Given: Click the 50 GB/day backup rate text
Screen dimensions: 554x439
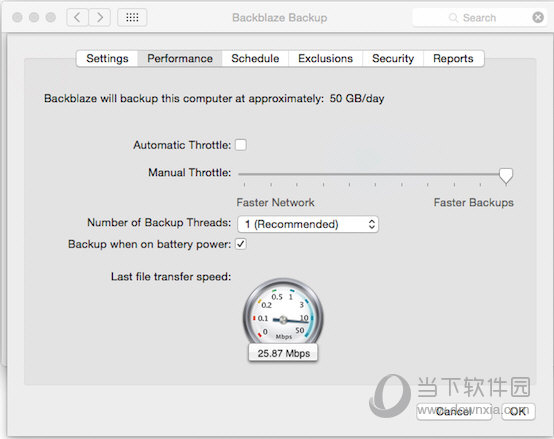Looking at the screenshot, I should [357, 99].
